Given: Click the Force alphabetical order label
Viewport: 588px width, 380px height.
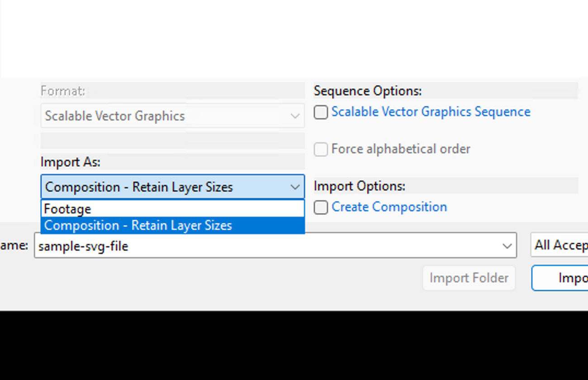Looking at the screenshot, I should click(400, 149).
